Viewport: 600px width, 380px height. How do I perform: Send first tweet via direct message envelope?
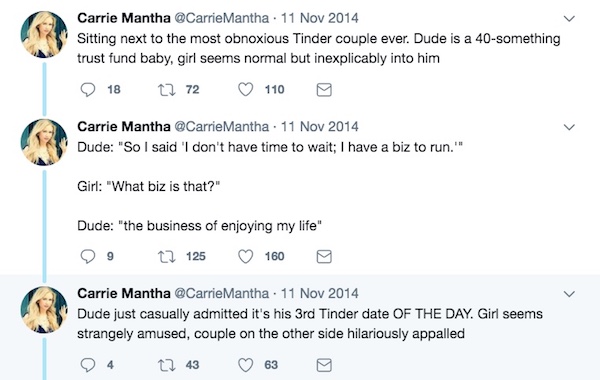[x=324, y=90]
